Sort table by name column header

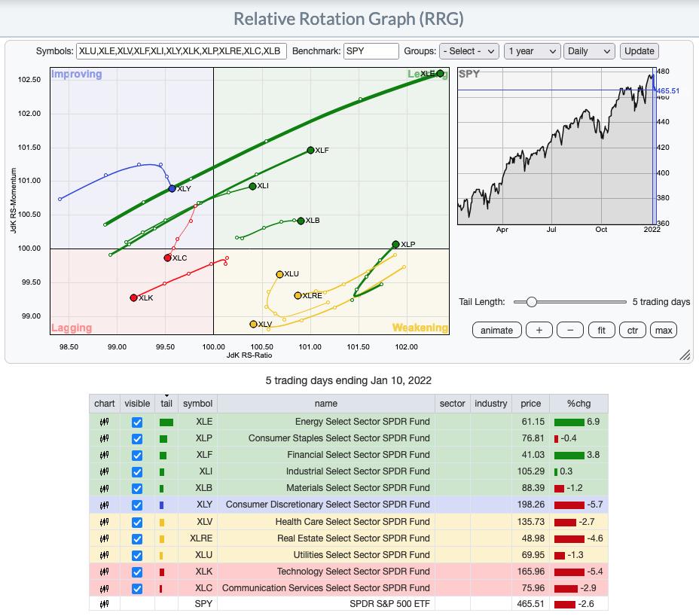point(326,404)
